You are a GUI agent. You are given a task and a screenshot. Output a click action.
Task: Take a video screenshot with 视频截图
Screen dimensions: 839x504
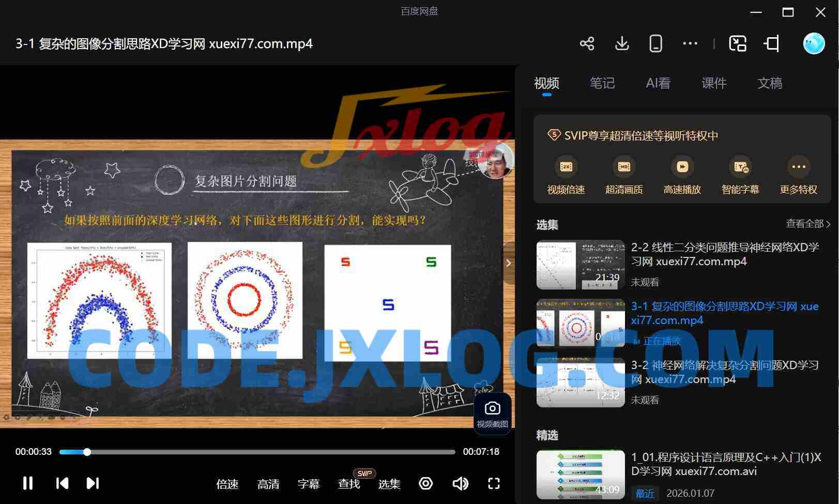point(492,414)
